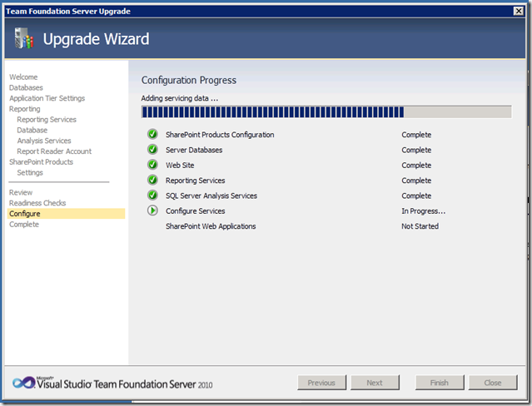
Task: Open Readiness Checks step in sidebar
Action: (x=37, y=203)
